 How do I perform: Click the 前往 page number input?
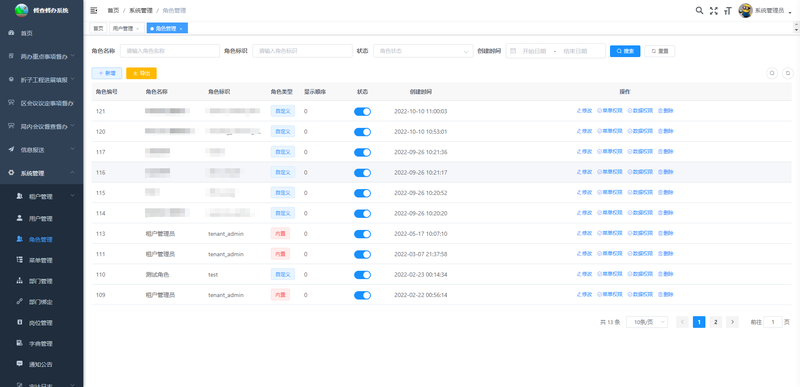(x=773, y=322)
